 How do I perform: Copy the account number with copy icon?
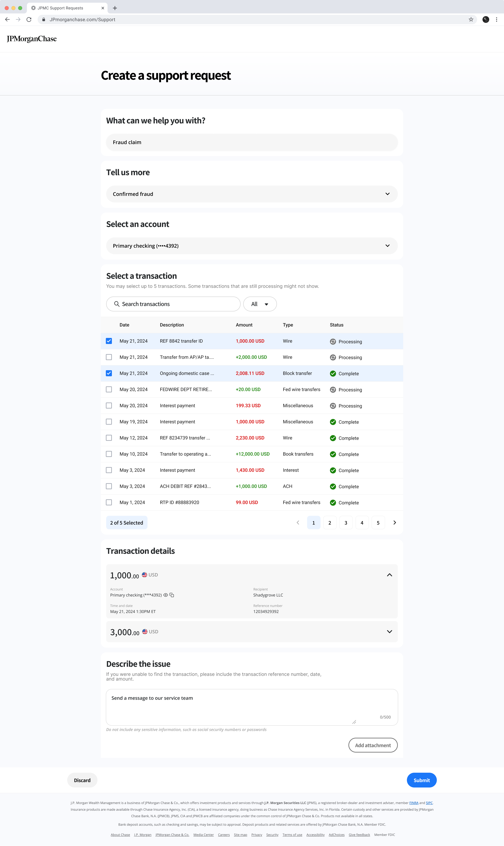tap(172, 595)
